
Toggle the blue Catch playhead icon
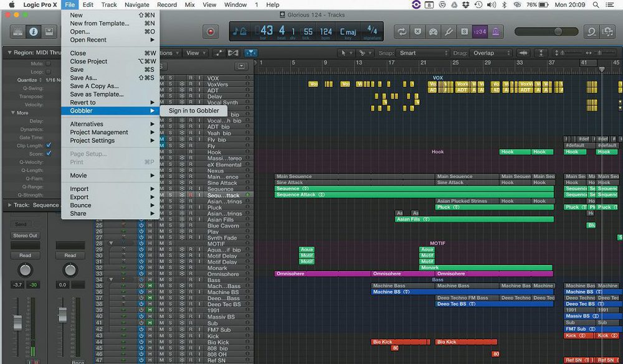click(x=250, y=53)
